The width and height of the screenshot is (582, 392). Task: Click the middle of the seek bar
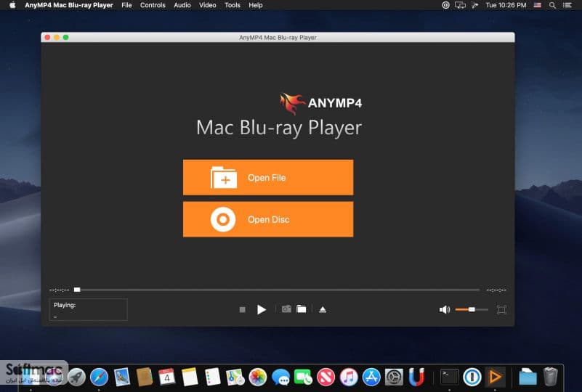(277, 290)
